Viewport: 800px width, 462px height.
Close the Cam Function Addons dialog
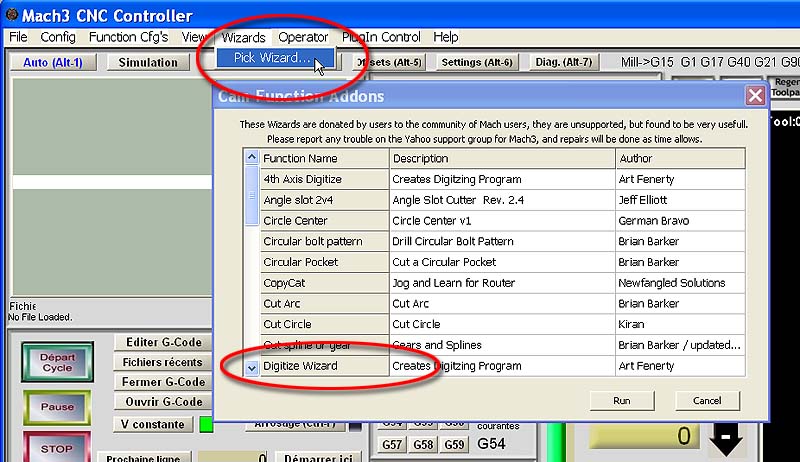755,95
